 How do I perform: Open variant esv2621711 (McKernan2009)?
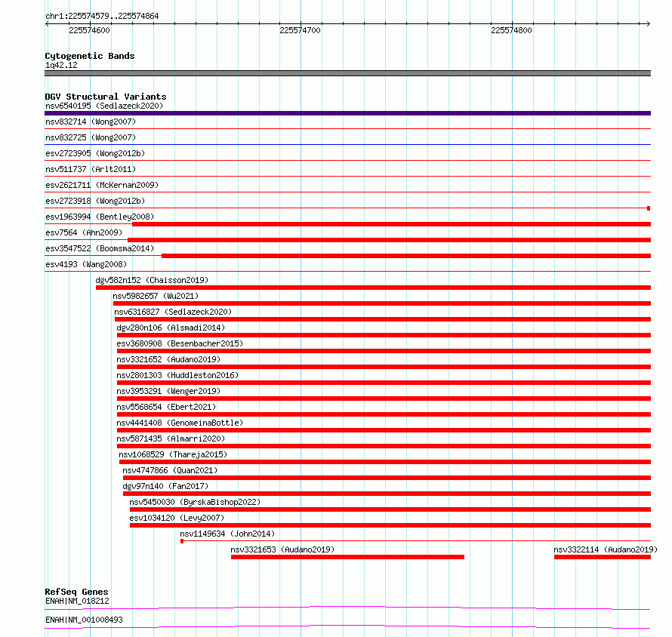pyautogui.click(x=102, y=185)
